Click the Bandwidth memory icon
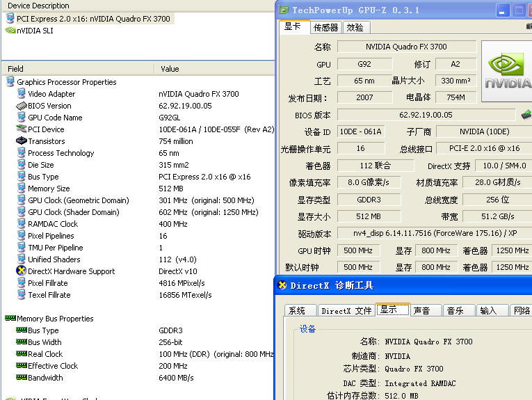This screenshot has width=532, height=400. click(x=21, y=377)
